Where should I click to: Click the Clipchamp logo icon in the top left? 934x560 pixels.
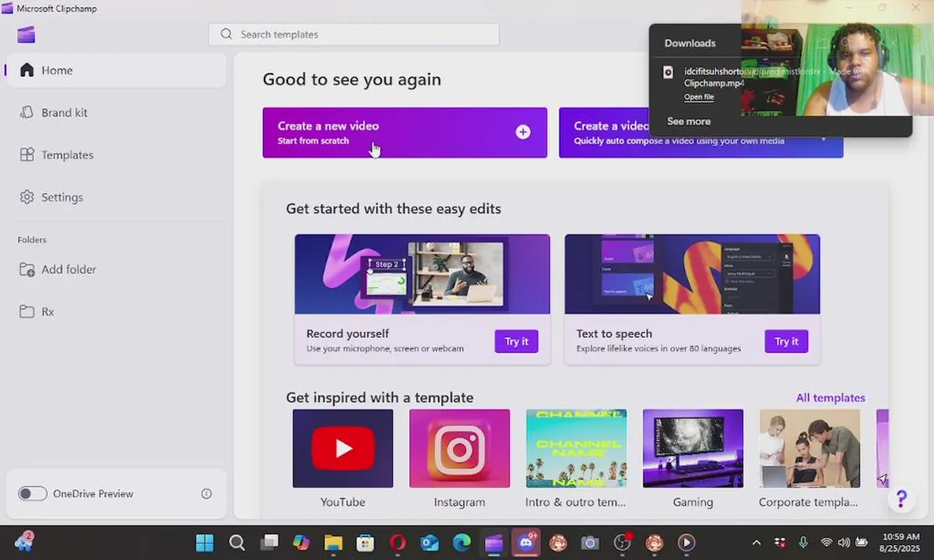[x=26, y=35]
